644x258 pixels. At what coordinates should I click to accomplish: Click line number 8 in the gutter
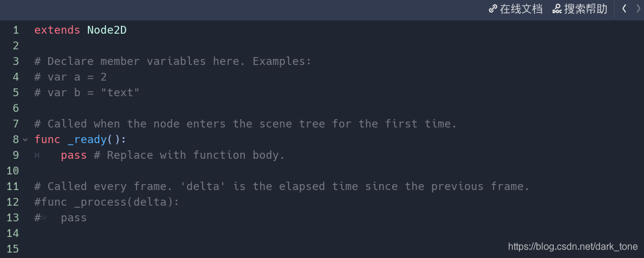coord(16,140)
